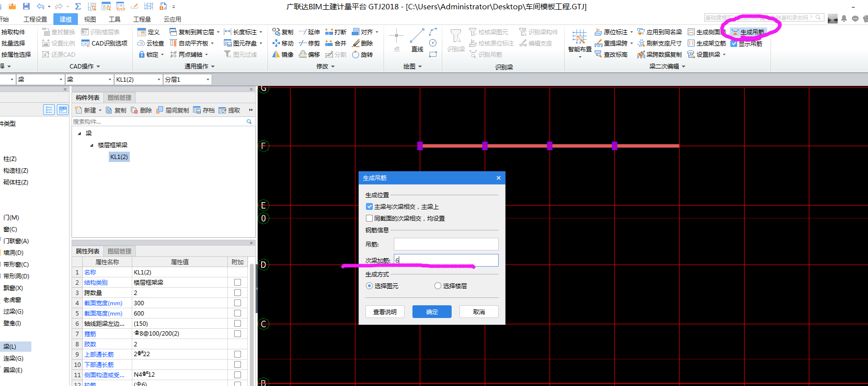Screen dimensions: 868x386
Task: Select KL1(2) in component tree
Action: click(119, 157)
